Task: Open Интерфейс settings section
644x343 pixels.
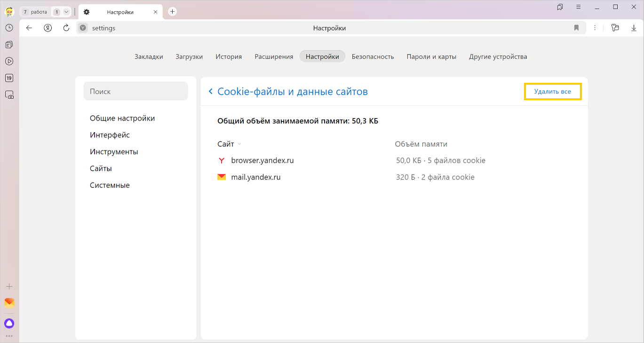Action: (x=110, y=135)
